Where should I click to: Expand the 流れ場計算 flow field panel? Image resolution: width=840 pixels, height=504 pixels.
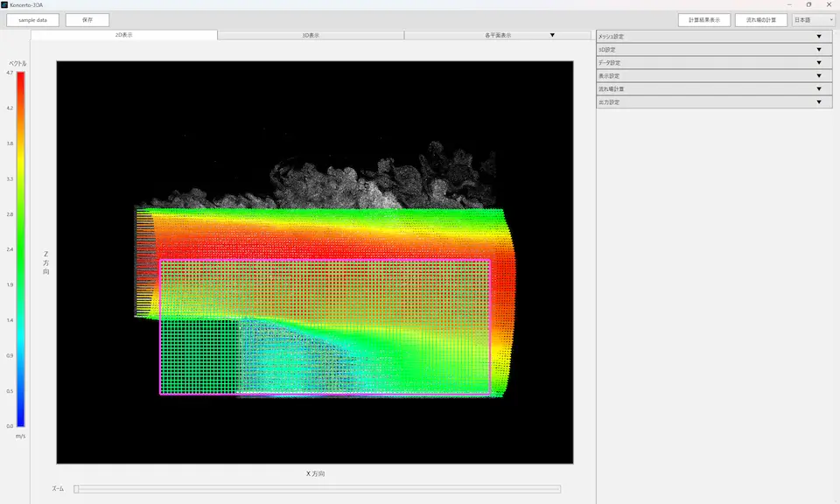tap(714, 89)
